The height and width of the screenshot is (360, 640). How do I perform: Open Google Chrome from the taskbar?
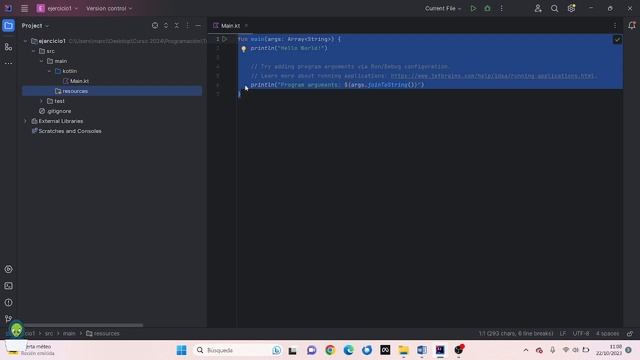pyautogui.click(x=330, y=350)
